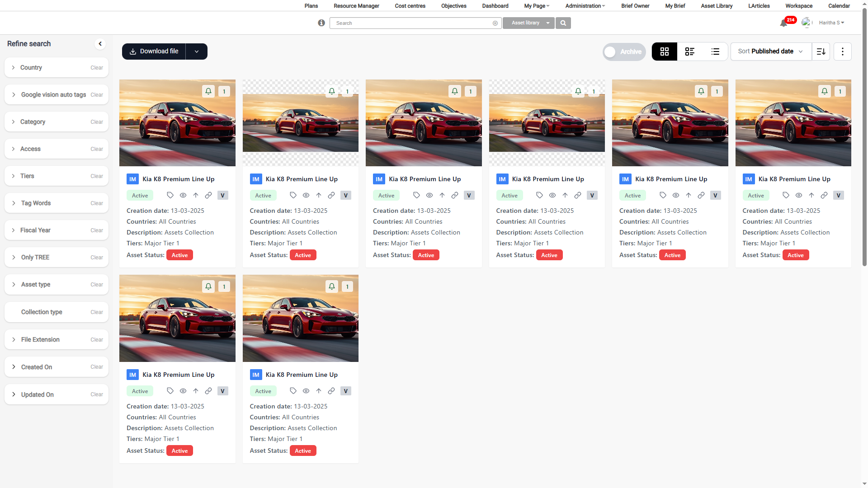The width and height of the screenshot is (868, 488).
Task: Open the Administration menu
Action: pos(585,6)
